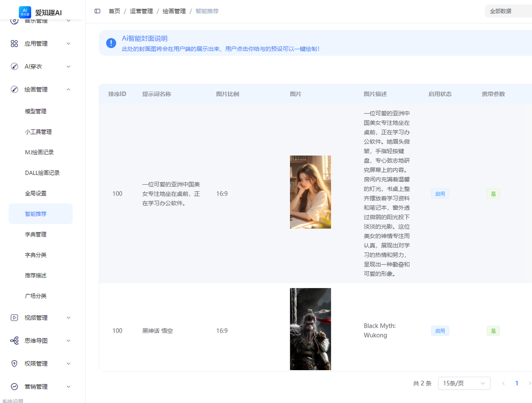Click the 携带参数 column header
The image size is (532, 403).
(x=493, y=94)
